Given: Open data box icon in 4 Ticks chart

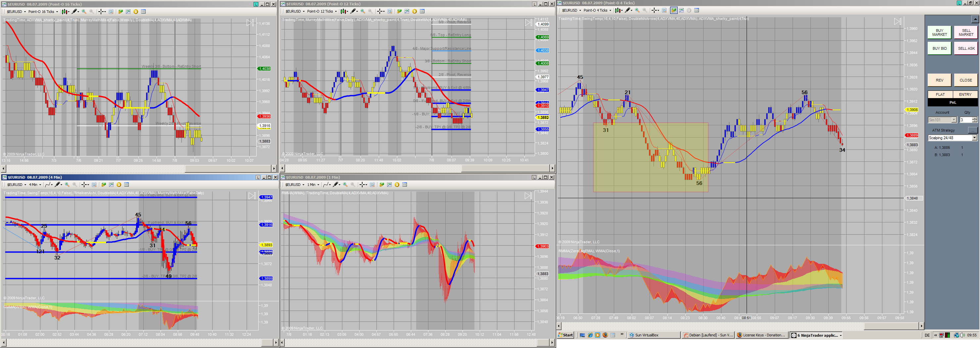Looking at the screenshot, I should (x=664, y=10).
